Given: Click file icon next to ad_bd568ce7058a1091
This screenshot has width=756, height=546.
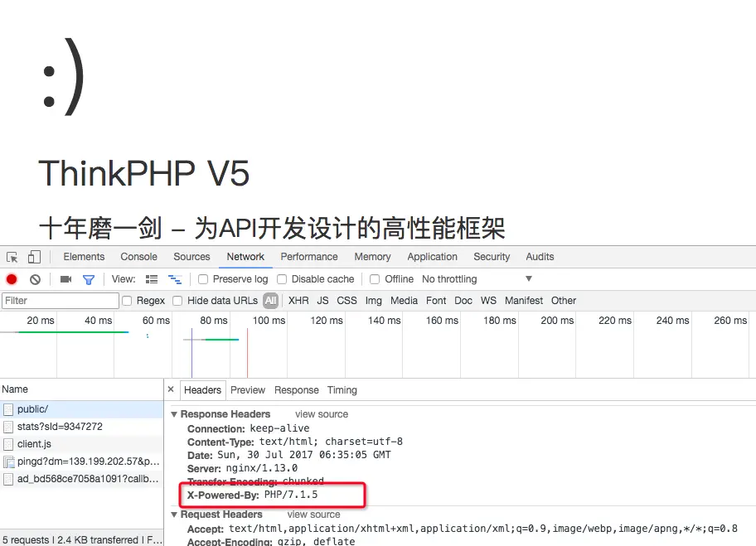Looking at the screenshot, I should [x=8, y=479].
